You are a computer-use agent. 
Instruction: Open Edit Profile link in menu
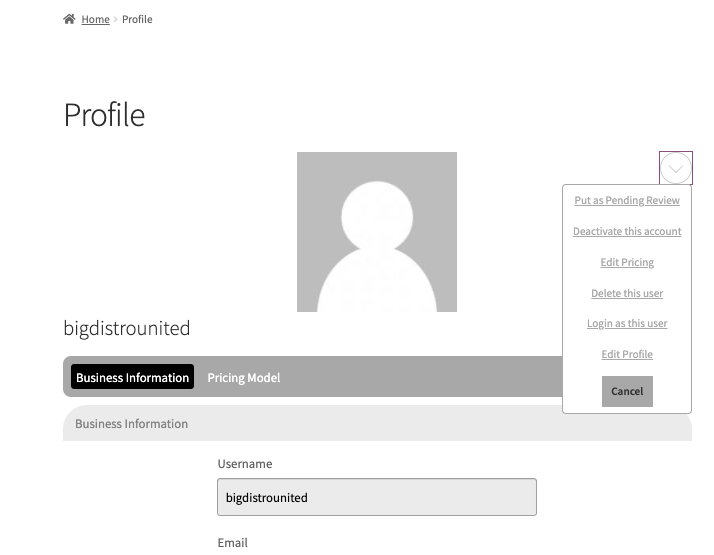(x=627, y=354)
